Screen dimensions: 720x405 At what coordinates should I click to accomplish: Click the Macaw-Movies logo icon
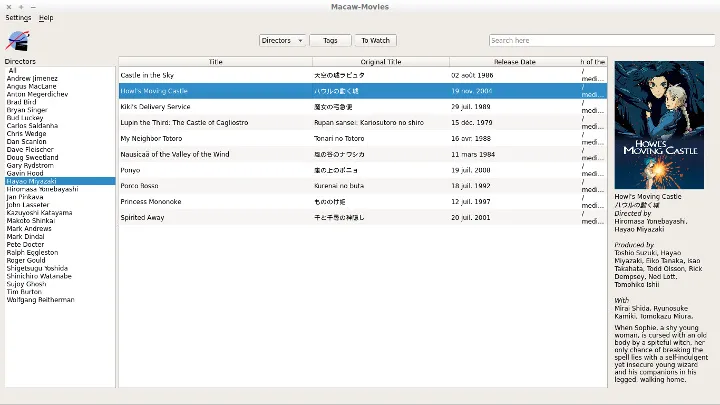pyautogui.click(x=17, y=41)
